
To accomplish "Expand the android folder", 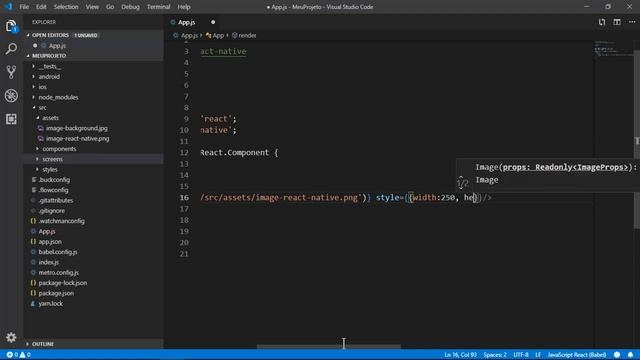I will tap(49, 76).
